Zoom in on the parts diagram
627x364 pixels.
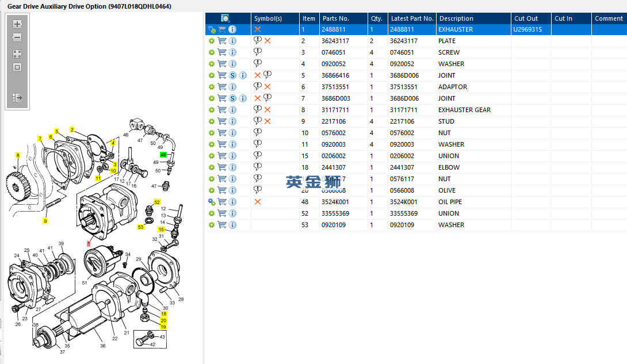(17, 24)
